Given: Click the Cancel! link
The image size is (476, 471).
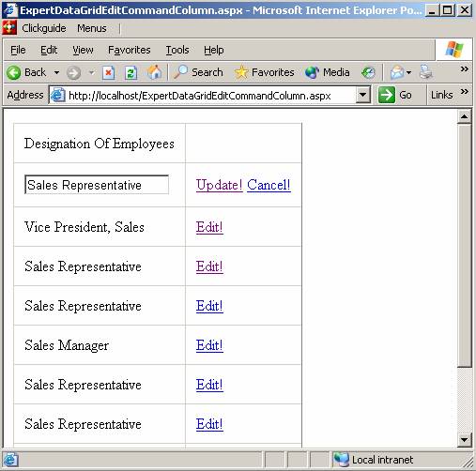Looking at the screenshot, I should 269,185.
